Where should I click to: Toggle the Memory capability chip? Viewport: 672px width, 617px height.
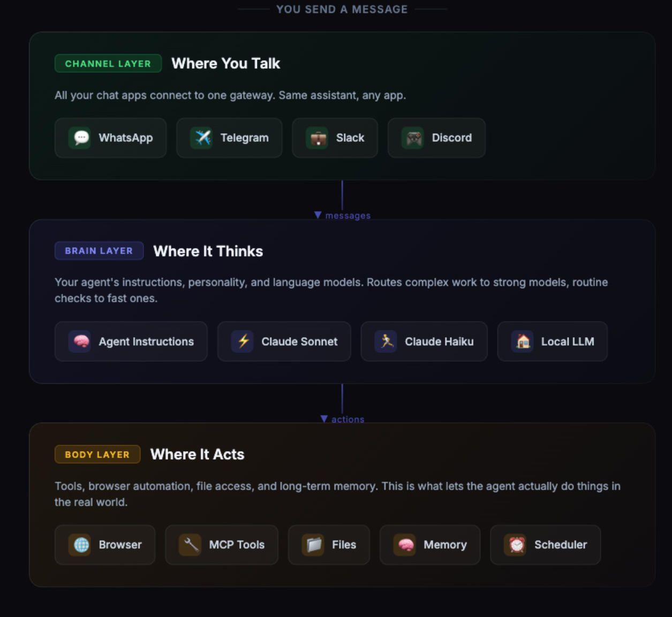[429, 545]
